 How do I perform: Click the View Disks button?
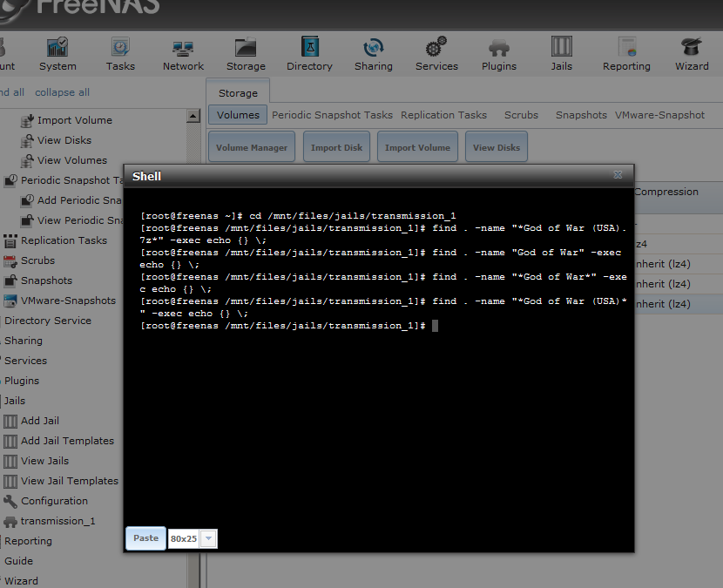pyautogui.click(x=497, y=147)
